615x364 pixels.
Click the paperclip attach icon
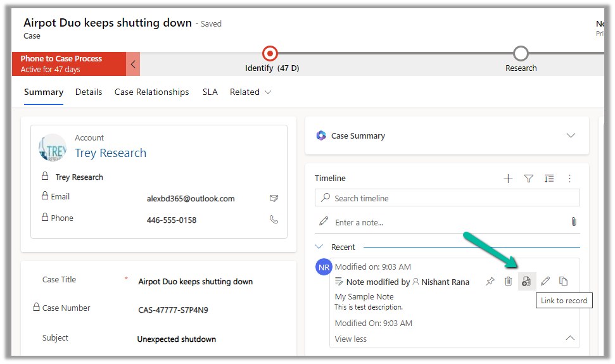(573, 222)
